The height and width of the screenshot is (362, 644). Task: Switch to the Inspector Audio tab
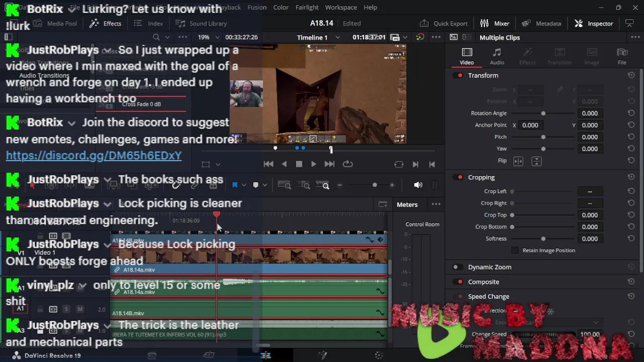(497, 56)
